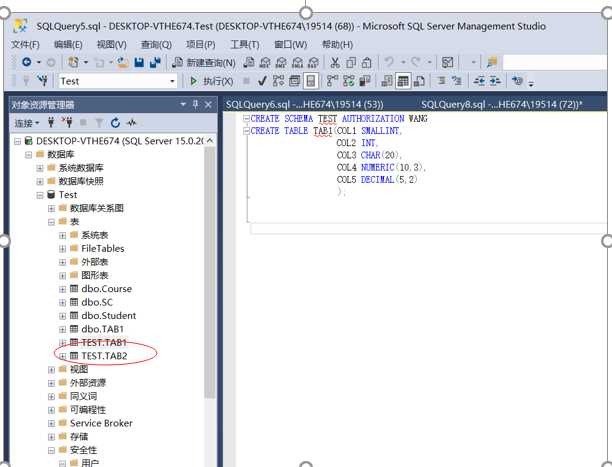Click the Paste clipboard icon

pyautogui.click(x=366, y=62)
